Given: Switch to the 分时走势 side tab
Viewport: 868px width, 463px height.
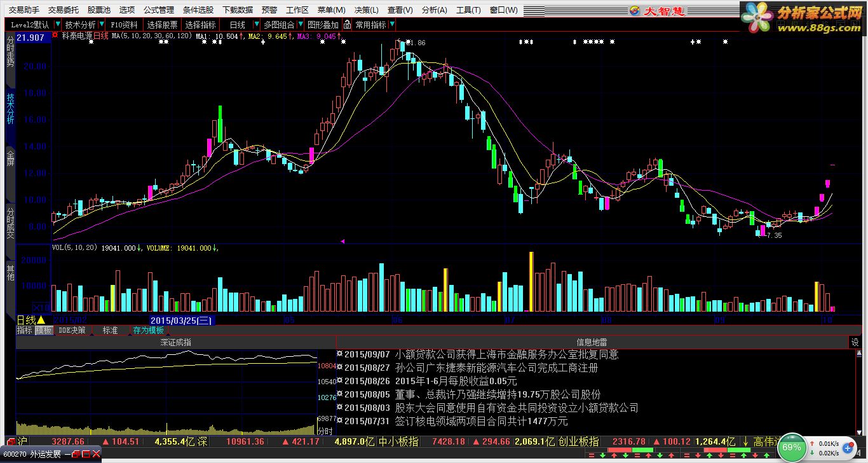Looking at the screenshot, I should [10, 53].
